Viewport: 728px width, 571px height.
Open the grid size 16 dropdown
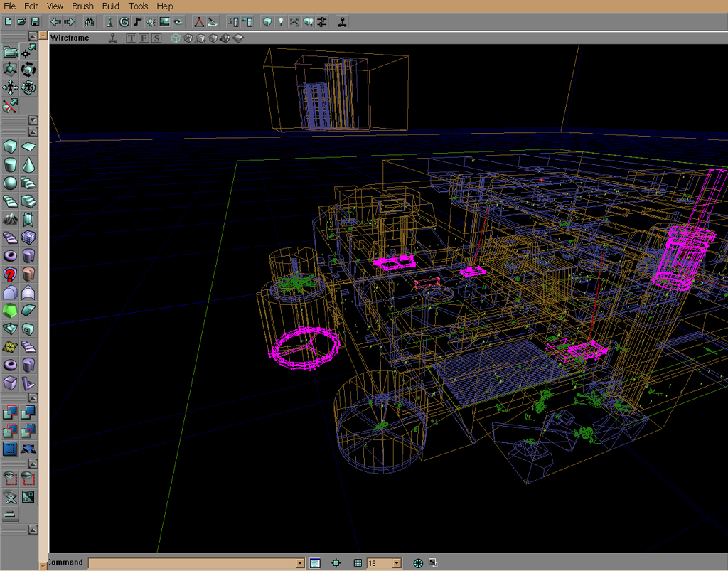click(x=397, y=563)
